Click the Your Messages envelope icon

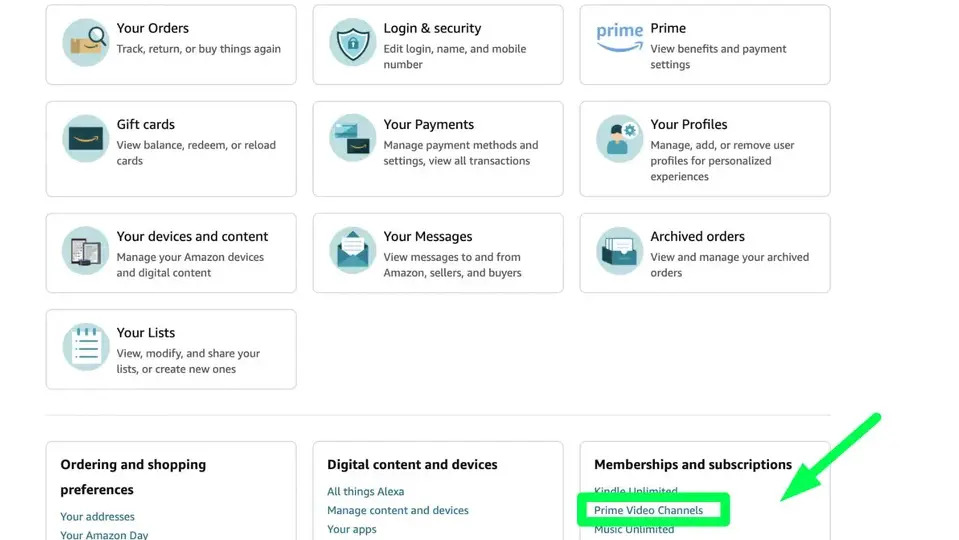point(353,250)
